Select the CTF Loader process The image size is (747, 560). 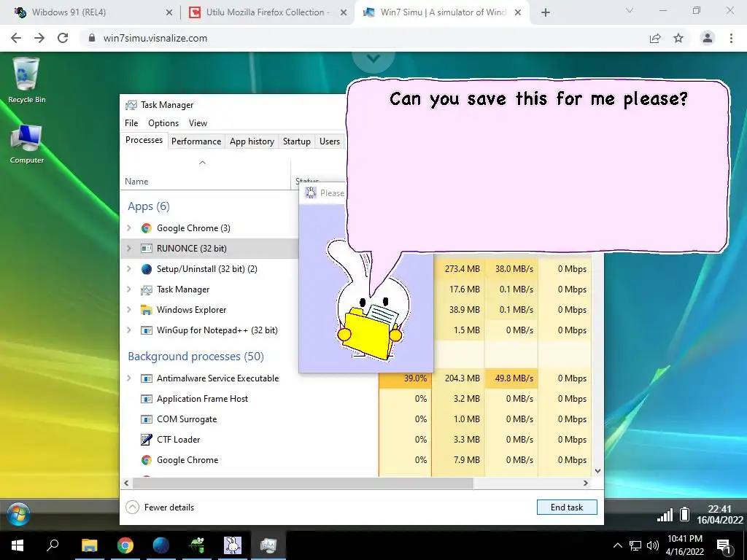tap(356, 440)
